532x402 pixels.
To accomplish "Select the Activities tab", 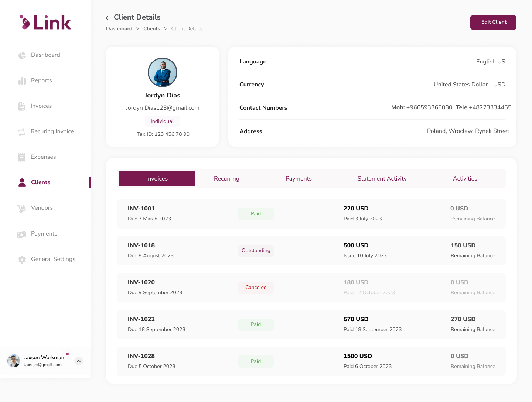I will tap(465, 179).
